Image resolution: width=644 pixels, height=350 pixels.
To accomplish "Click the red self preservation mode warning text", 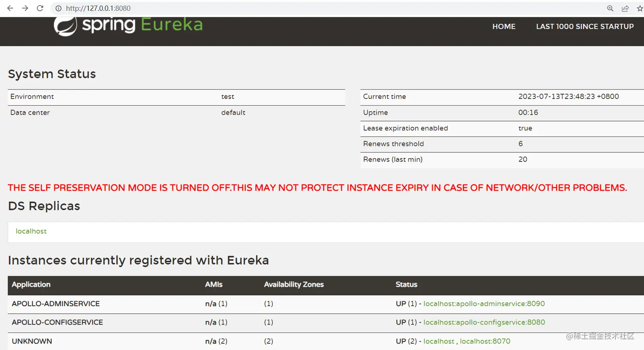I will (x=317, y=188).
